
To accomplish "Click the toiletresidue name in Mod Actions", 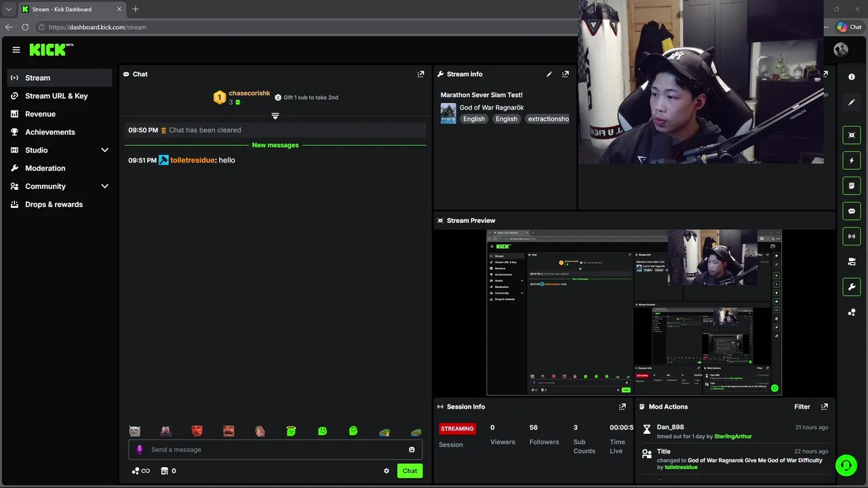I will point(681,467).
